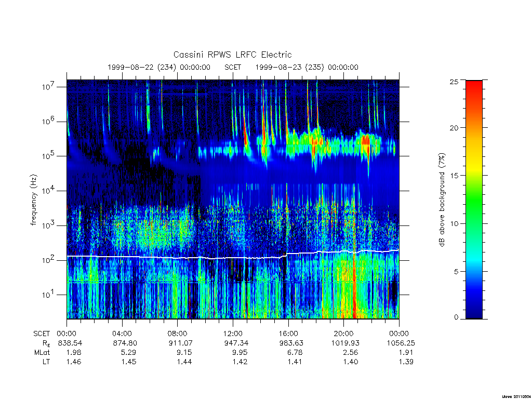
Task: Click the colorbar value 15
Action: (454, 176)
